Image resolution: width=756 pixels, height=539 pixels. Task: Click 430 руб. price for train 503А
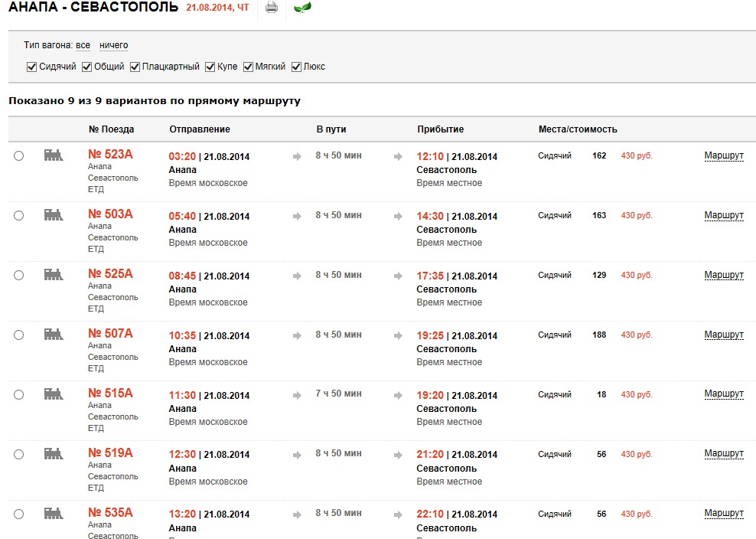(637, 216)
